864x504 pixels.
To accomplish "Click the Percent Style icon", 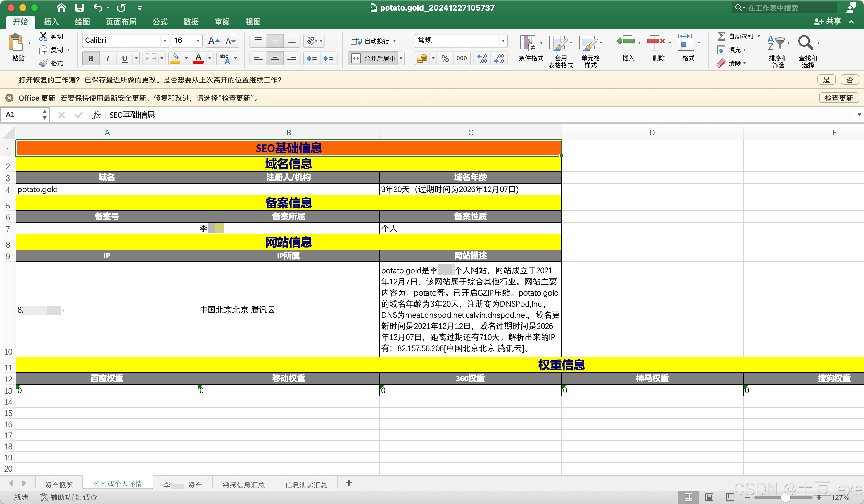I will [x=445, y=59].
